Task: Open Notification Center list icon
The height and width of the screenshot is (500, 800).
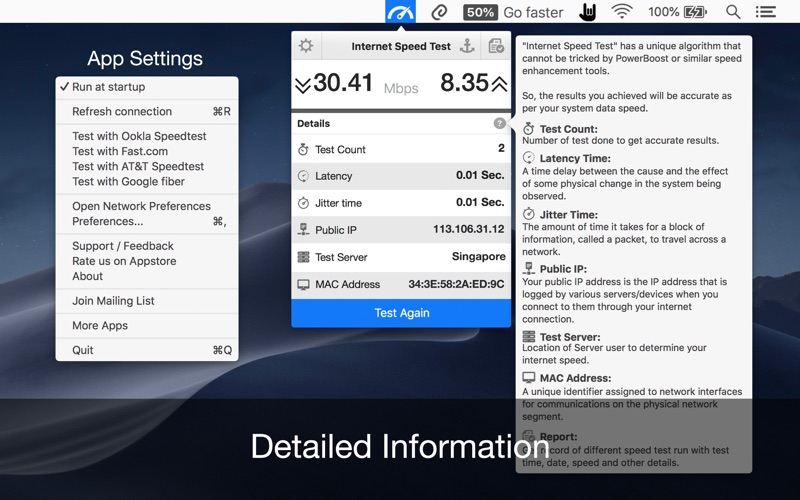Action: click(x=766, y=12)
